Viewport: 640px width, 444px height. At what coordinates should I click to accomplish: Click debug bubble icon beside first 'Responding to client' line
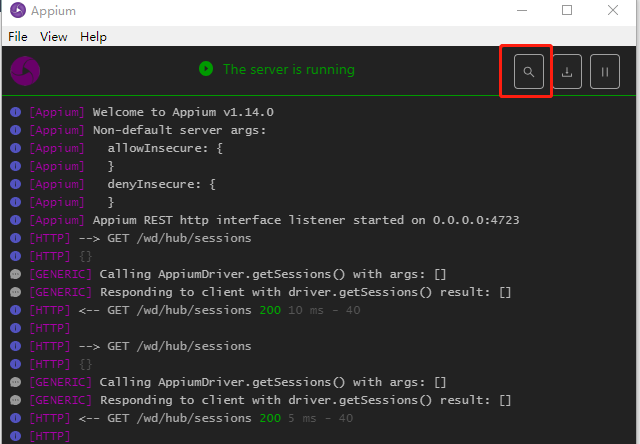[x=16, y=292]
